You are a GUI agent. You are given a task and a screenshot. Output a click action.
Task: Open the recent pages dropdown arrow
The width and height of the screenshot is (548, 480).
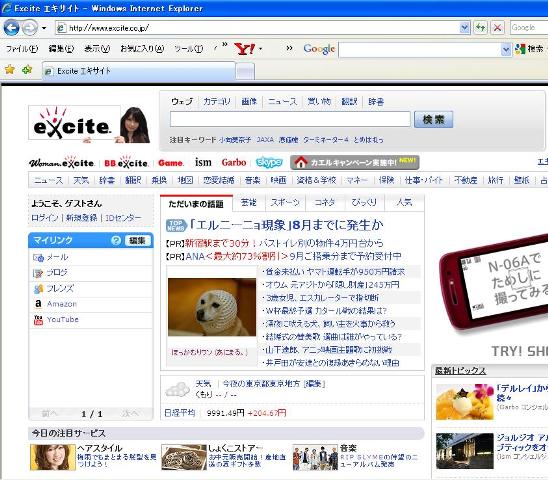coord(44,28)
